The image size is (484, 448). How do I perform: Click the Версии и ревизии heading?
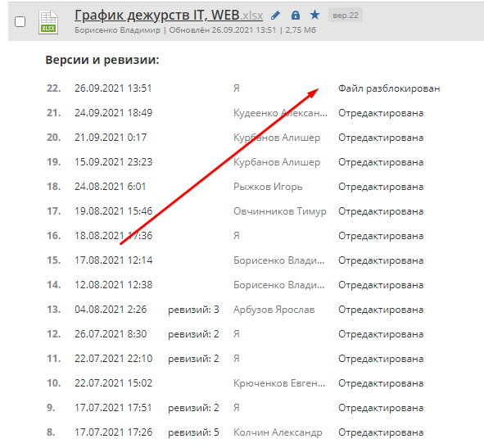point(102,60)
